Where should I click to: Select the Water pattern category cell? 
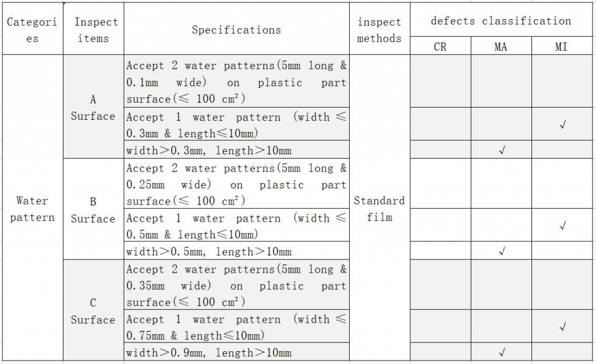tap(33, 208)
